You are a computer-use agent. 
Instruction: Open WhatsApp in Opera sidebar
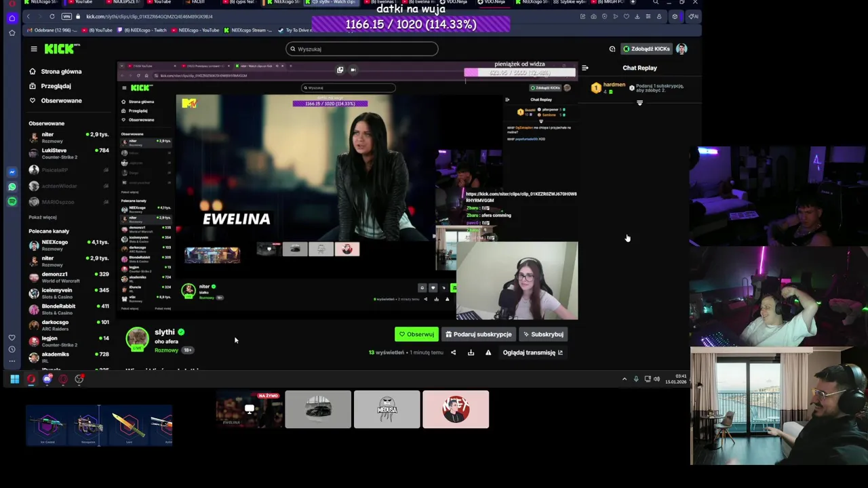(12, 187)
